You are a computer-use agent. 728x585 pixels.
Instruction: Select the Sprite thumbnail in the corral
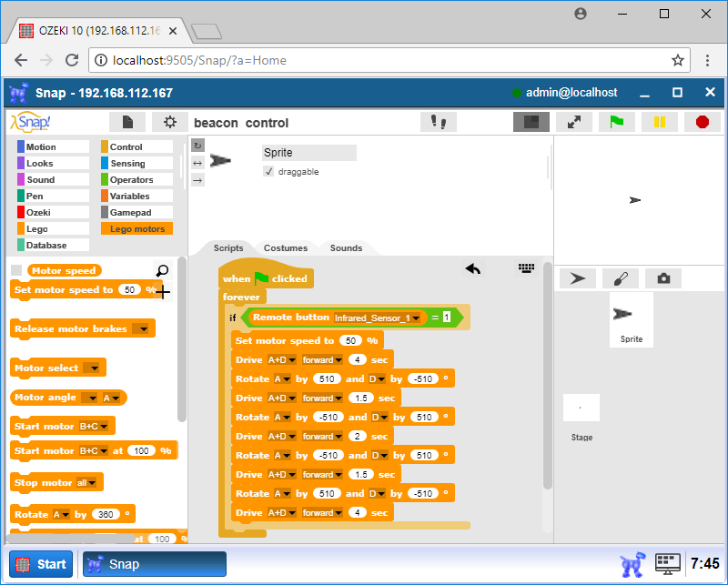pos(631,320)
